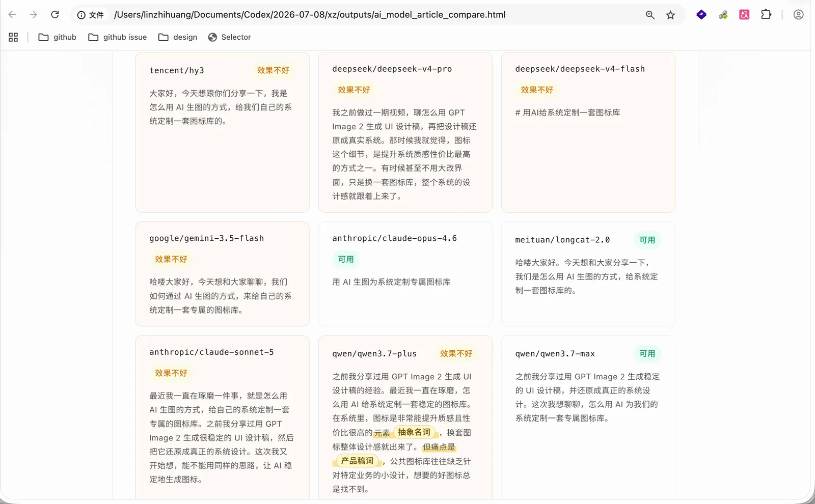The width and height of the screenshot is (815, 504).
Task: Click the highlighted phrase 但痛点是
Action: coord(439,447)
